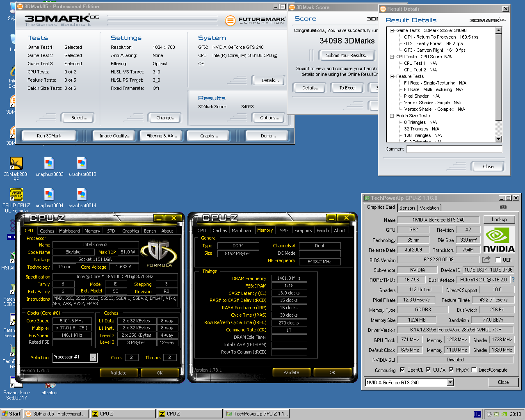
Task: Click Submit Your Results button
Action: pyautogui.click(x=347, y=55)
